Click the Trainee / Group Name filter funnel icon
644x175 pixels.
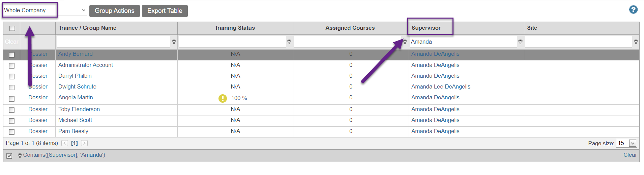[174, 42]
